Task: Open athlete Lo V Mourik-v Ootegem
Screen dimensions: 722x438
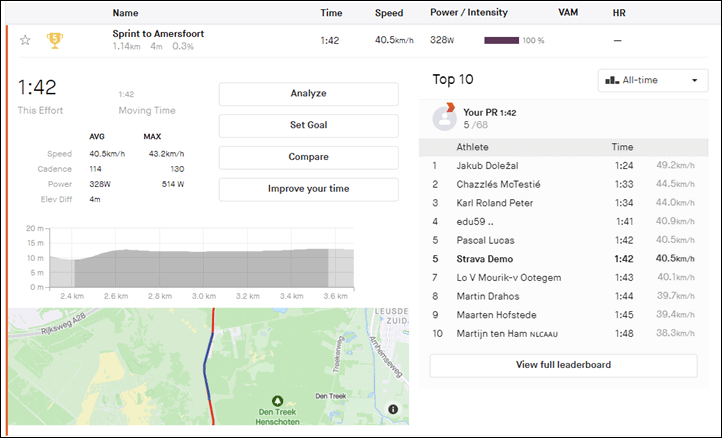Action: pos(509,278)
